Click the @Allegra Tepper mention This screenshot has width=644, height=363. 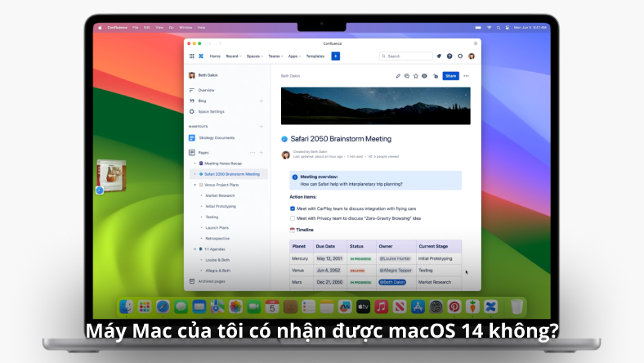point(396,271)
